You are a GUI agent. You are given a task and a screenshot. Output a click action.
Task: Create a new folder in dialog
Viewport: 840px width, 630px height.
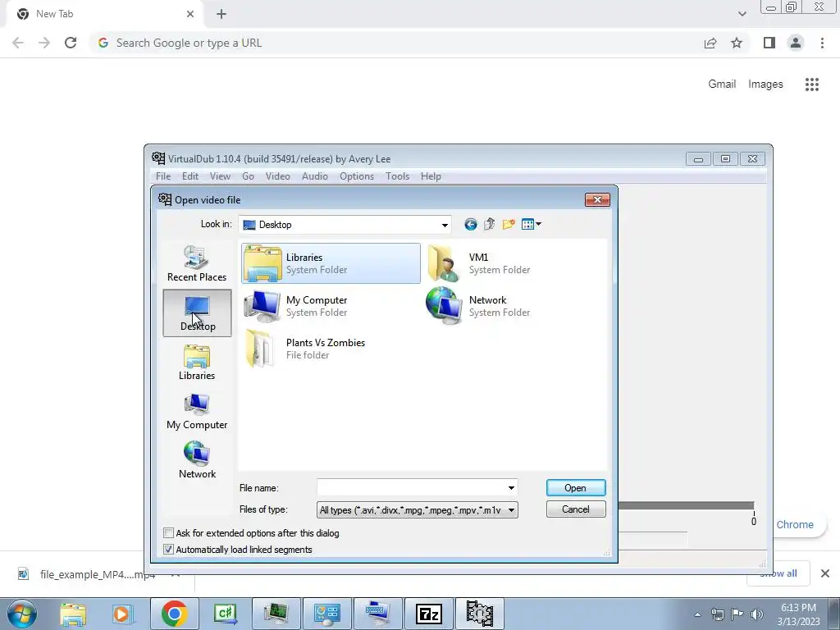coord(509,225)
